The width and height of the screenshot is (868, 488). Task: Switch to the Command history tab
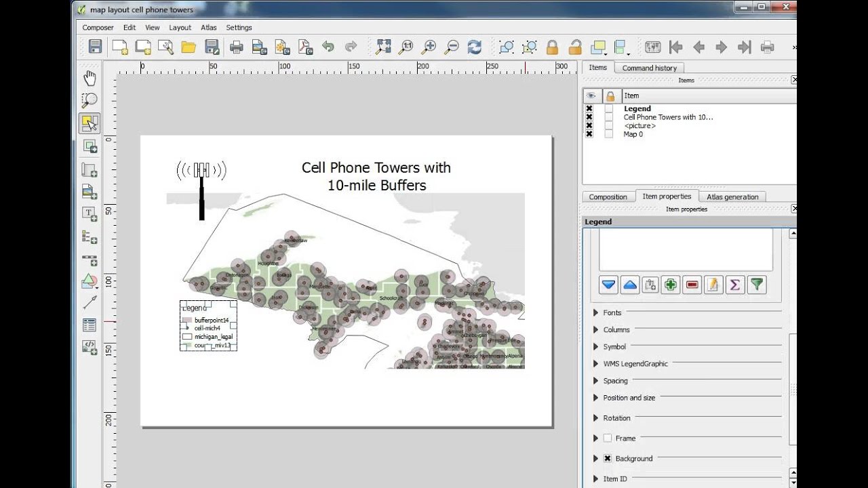coord(650,68)
